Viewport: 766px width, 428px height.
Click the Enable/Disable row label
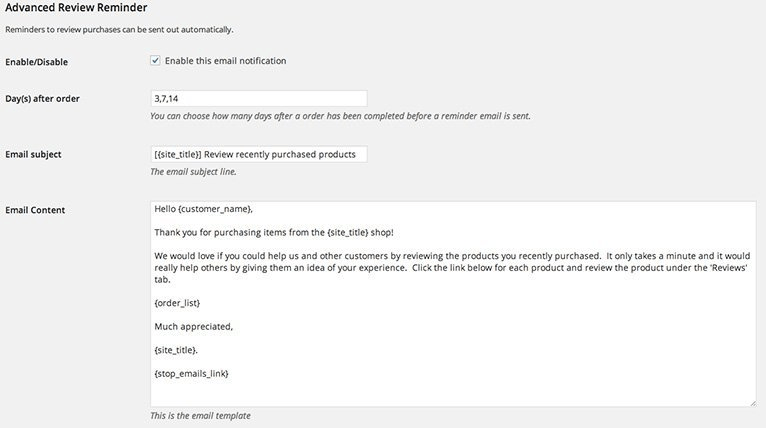point(37,62)
